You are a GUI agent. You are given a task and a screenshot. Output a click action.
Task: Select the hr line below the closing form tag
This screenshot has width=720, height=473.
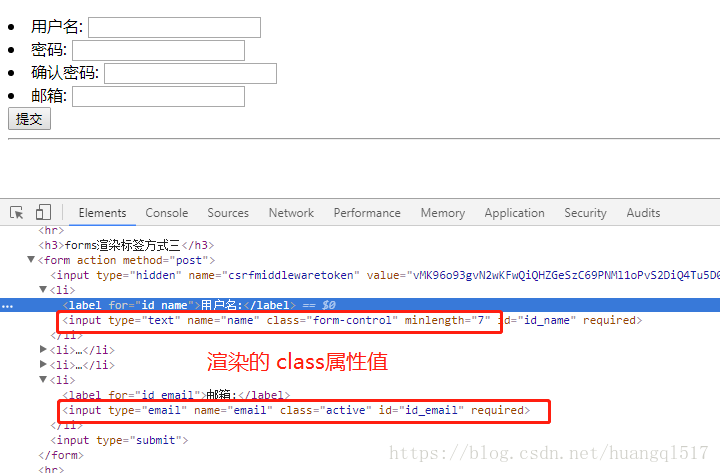(x=51, y=469)
